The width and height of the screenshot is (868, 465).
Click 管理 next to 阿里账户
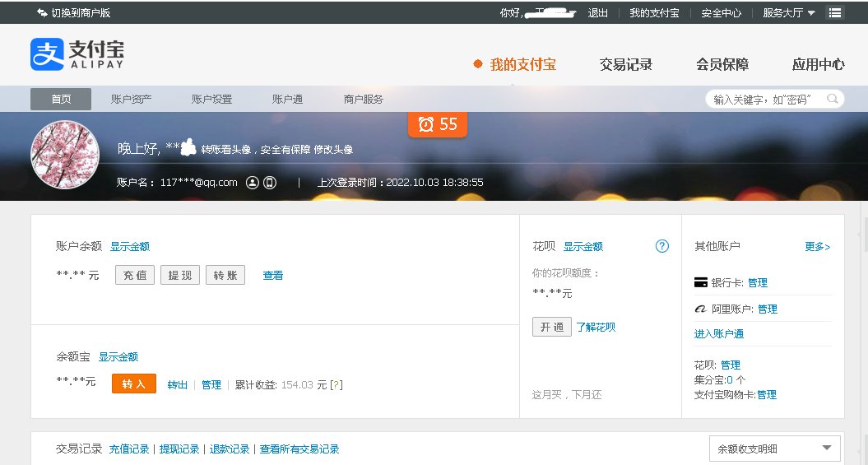(768, 309)
